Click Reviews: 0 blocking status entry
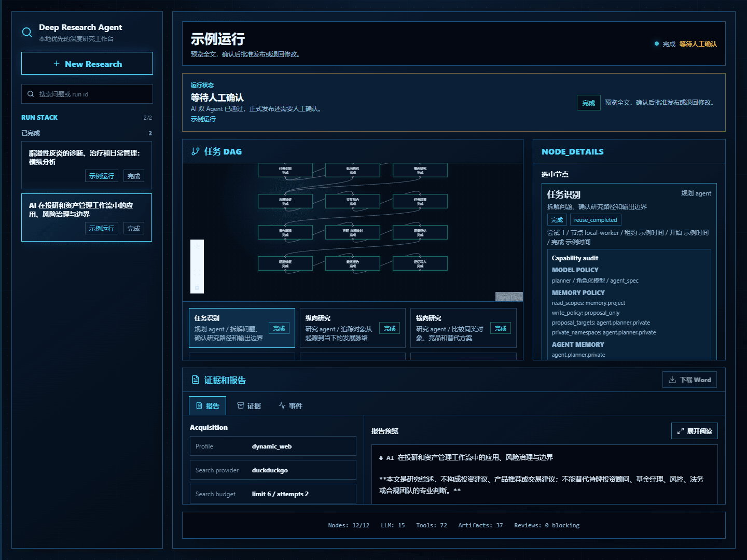Screen dimensions: 747x560 coord(547,525)
